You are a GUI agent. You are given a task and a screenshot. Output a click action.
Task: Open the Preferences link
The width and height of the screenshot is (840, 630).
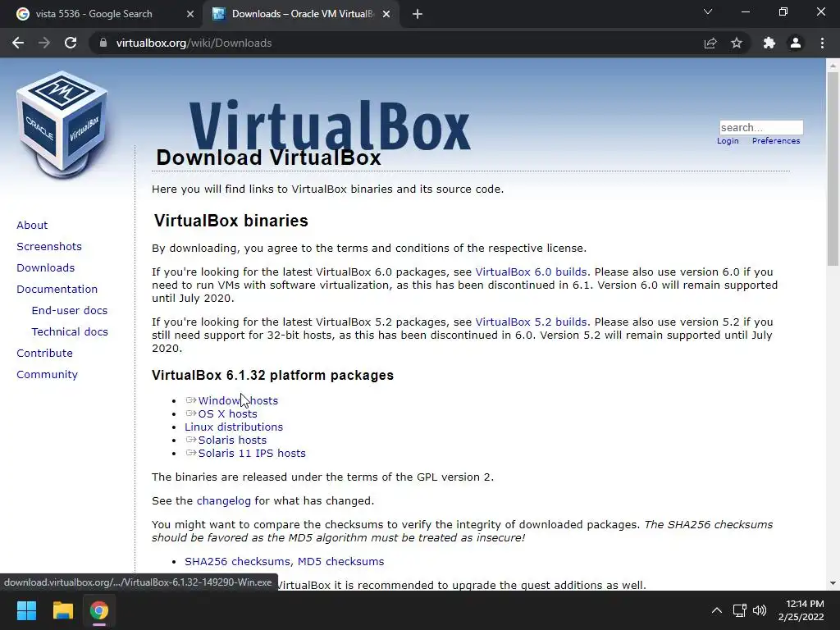coord(776,141)
